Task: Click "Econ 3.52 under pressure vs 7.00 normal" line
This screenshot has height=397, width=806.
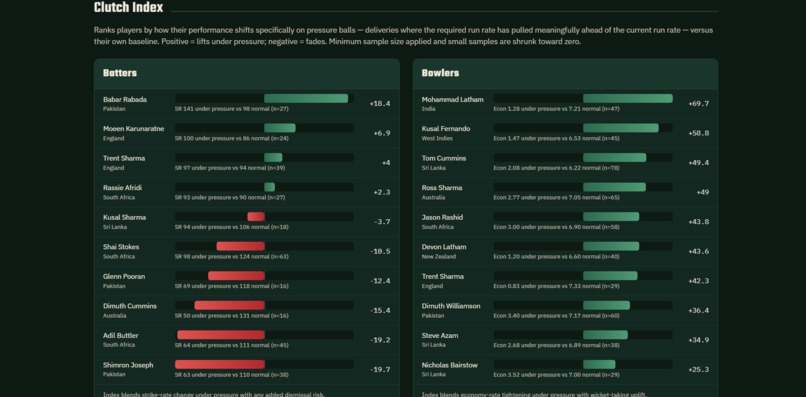Action: point(556,375)
